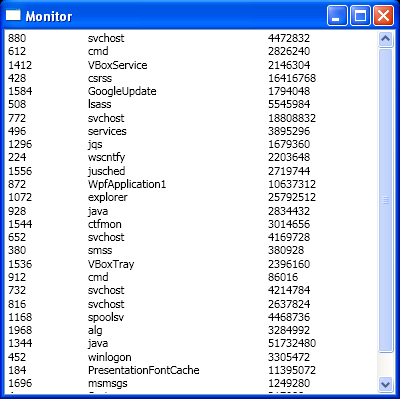
Task: Click process ID 816
Action: tap(17, 304)
